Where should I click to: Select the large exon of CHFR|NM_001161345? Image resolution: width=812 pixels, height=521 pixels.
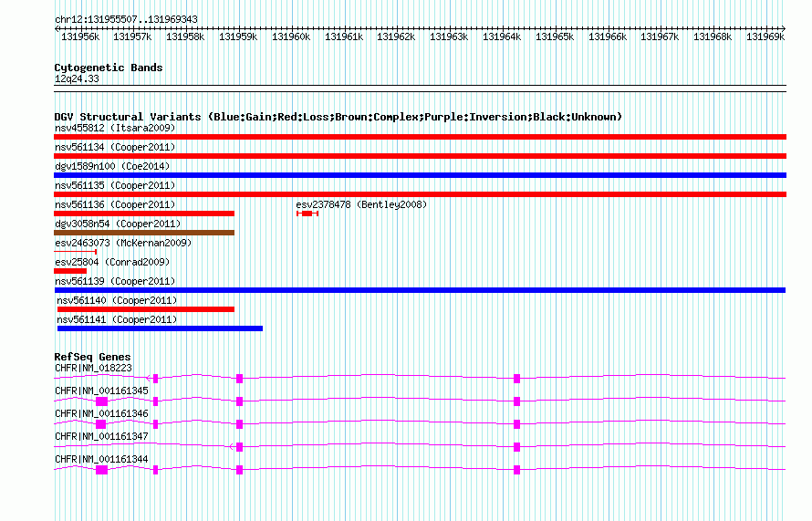point(101,401)
